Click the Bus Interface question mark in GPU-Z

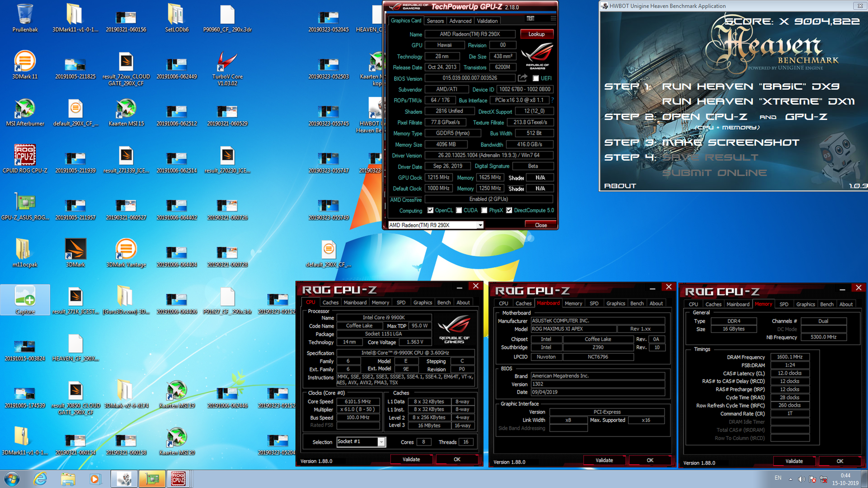tap(552, 100)
